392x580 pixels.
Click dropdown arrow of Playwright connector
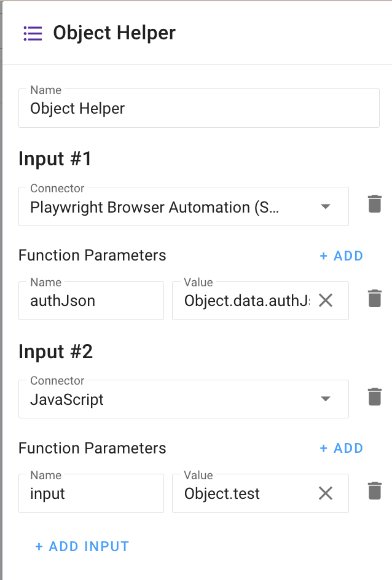pyautogui.click(x=326, y=207)
